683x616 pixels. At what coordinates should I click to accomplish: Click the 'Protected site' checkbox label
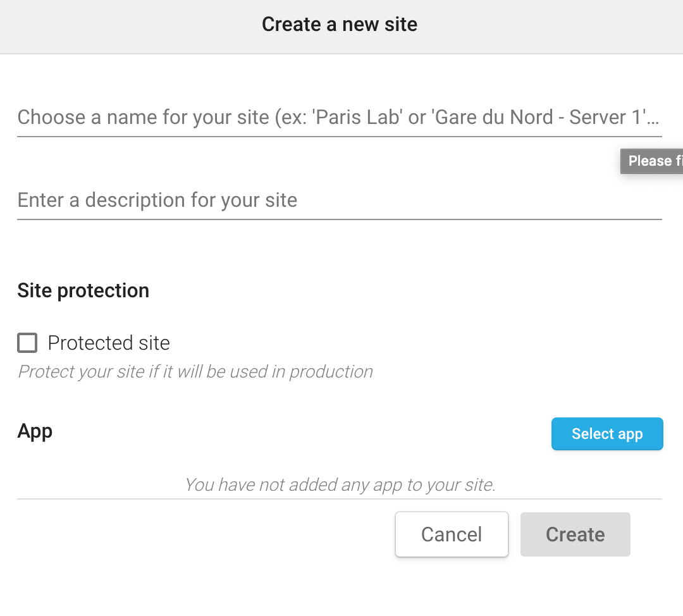(x=109, y=343)
